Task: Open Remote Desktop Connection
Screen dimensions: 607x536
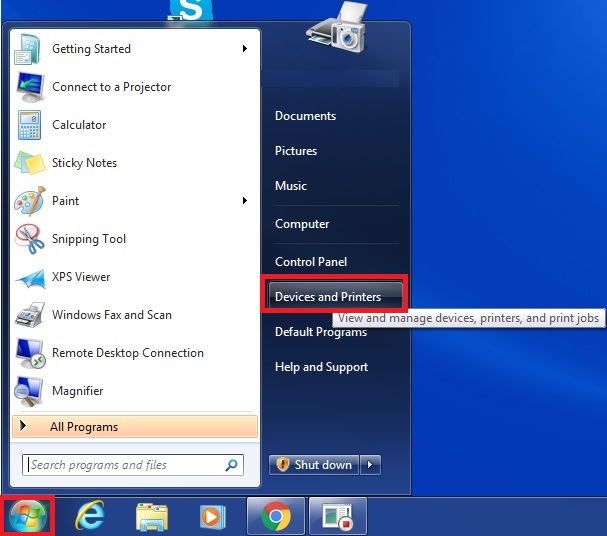Action: click(x=127, y=353)
